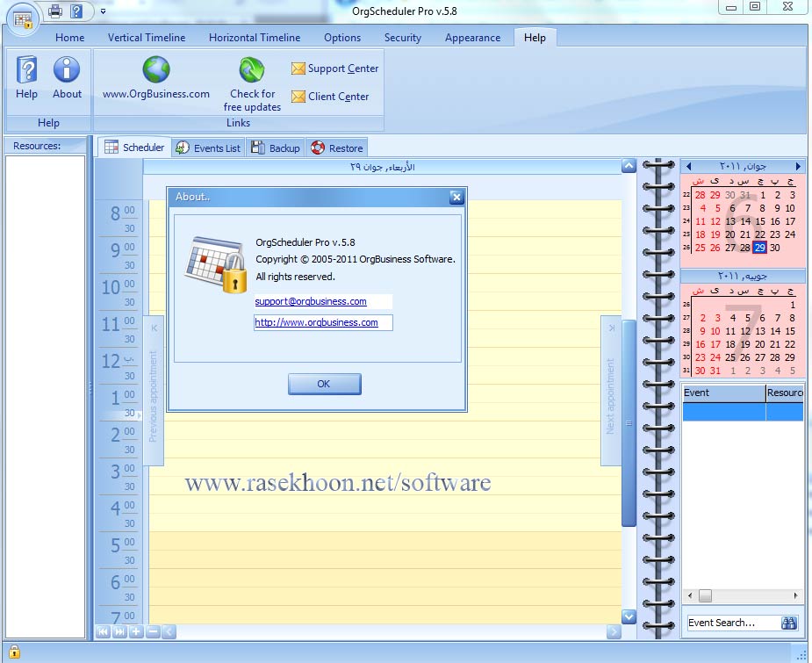The width and height of the screenshot is (812, 663).
Task: Click OK in the About dialog
Action: coord(324,384)
